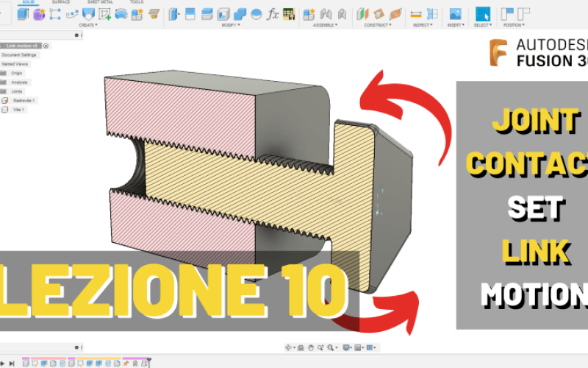Click the dashed Position group icon
Viewport: 588px width, 368px height.
click(523, 14)
